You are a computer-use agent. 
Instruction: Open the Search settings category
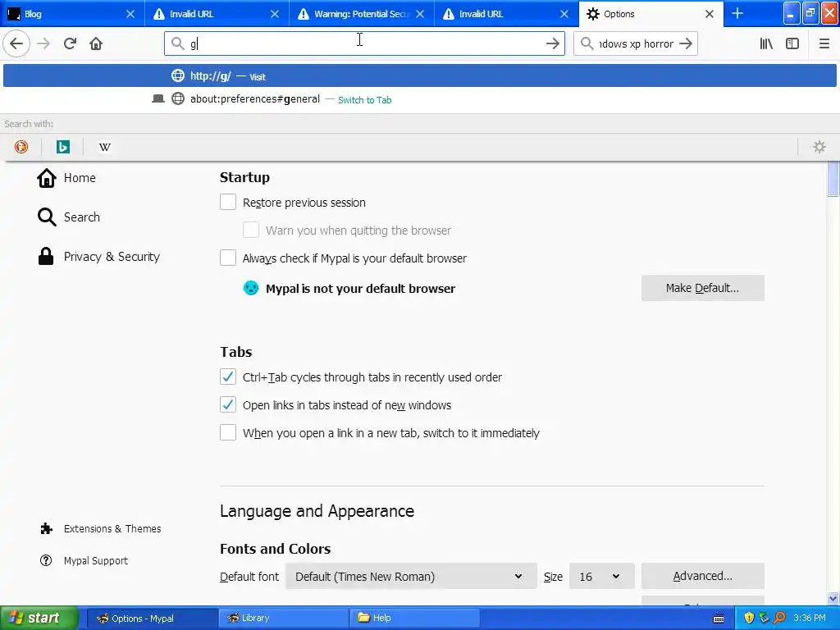point(69,217)
